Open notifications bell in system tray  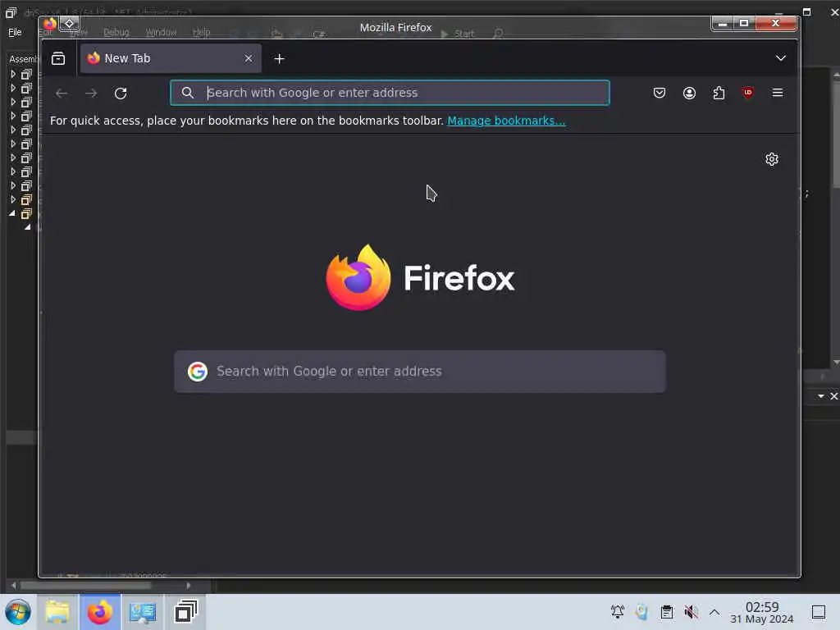(x=617, y=612)
